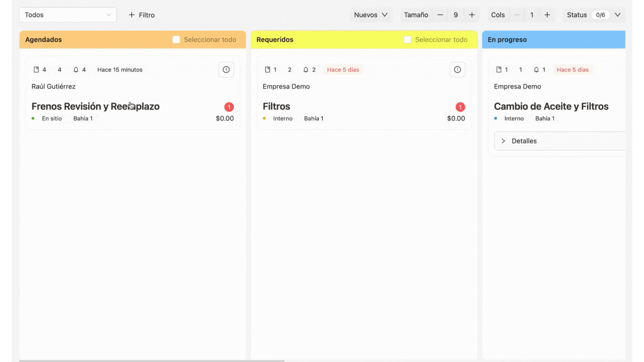Add a new Filtro

pos(142,15)
